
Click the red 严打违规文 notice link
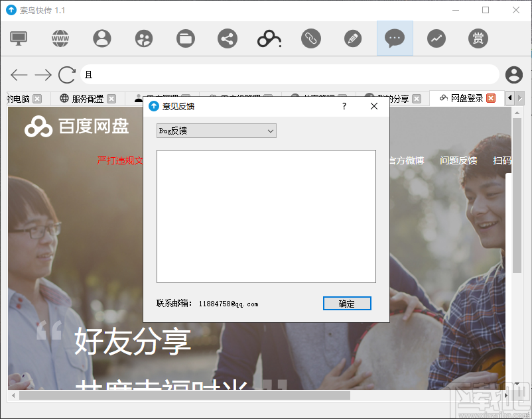[120, 160]
